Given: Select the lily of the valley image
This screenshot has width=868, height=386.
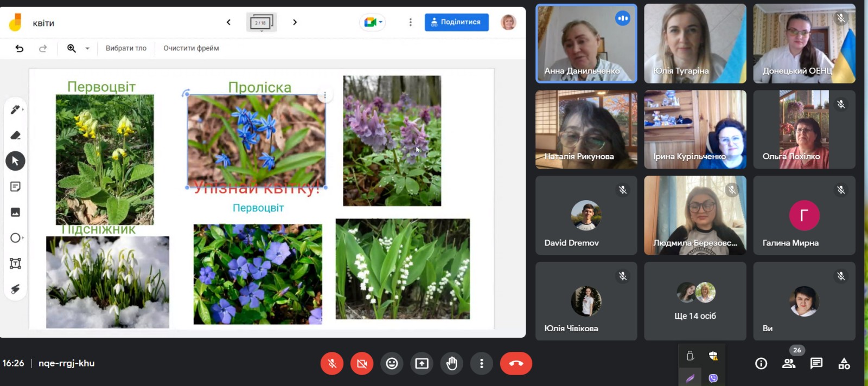Looking at the screenshot, I should (x=403, y=269).
